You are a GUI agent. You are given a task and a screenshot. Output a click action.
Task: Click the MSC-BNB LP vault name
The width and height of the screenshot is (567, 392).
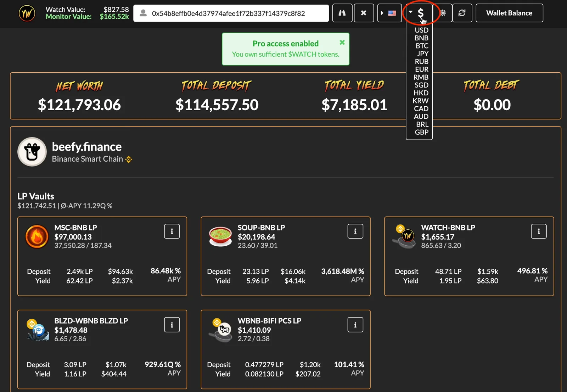coord(75,228)
